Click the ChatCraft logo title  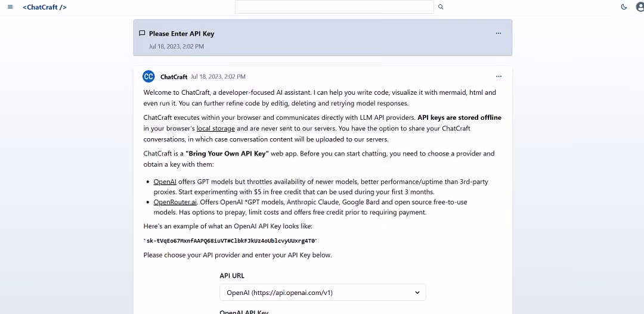[44, 7]
